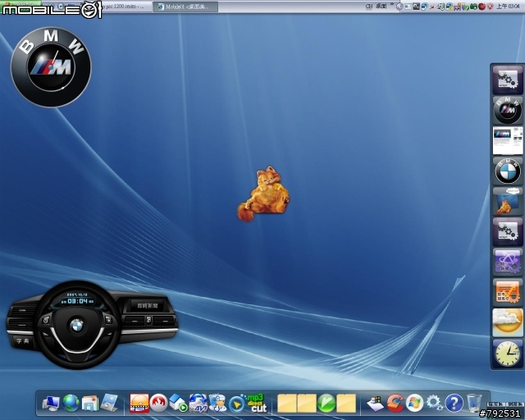The image size is (525, 420).
Task: Open the second yellow folder beside the green icon
Action: click(307, 403)
